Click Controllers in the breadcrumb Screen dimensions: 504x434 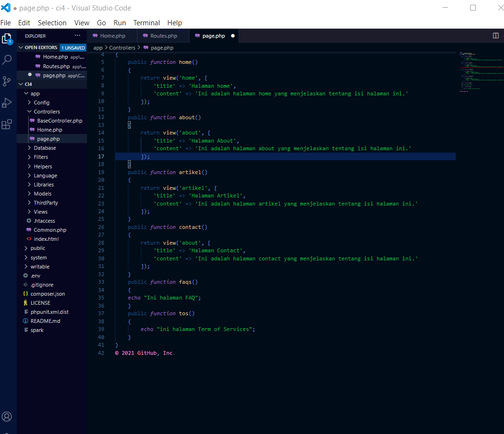[123, 47]
